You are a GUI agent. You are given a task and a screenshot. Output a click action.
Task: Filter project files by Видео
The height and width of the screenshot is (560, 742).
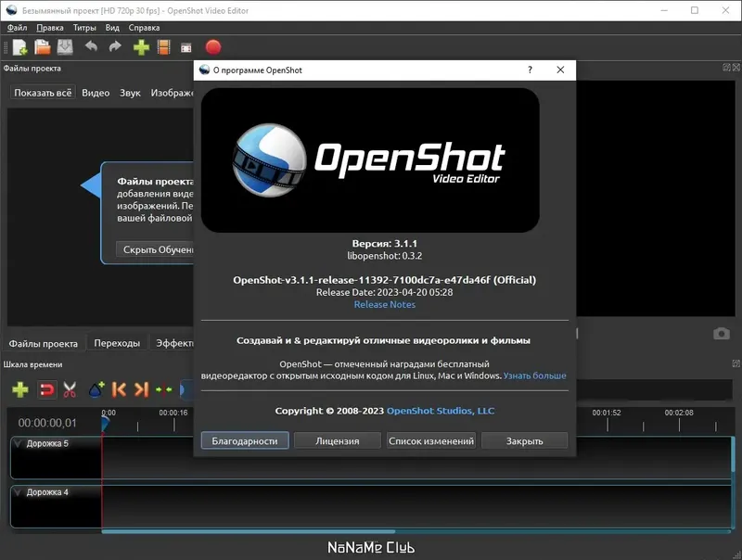(96, 93)
